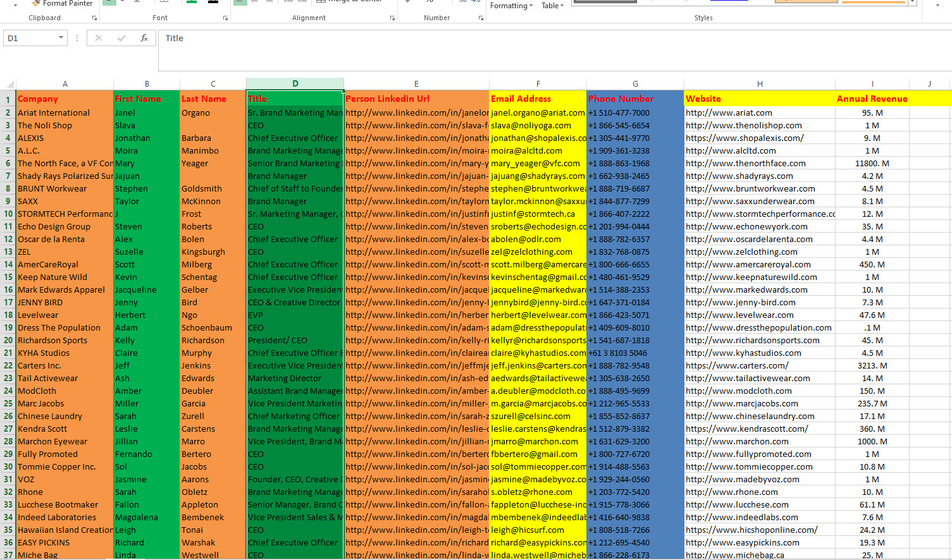Open the Number group dialog launcher
The height and width of the screenshot is (560, 952).
(481, 18)
